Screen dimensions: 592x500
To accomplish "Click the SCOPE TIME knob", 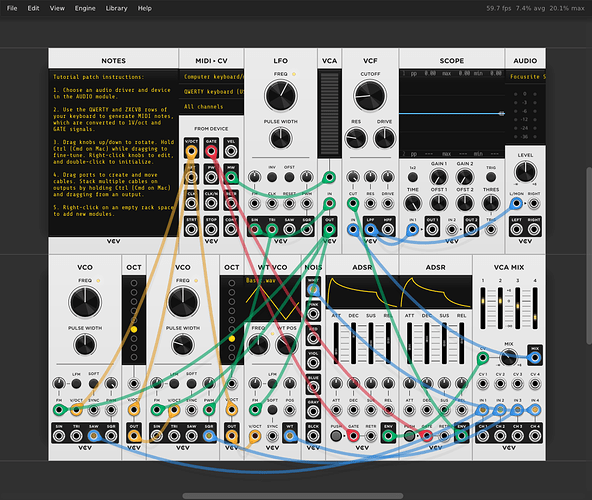I will (413, 203).
